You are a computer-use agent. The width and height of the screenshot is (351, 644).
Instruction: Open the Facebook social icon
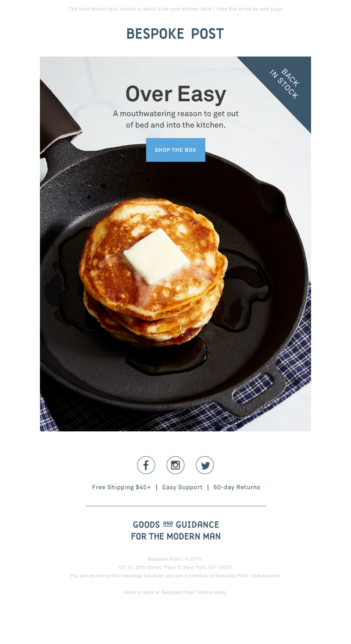pyautogui.click(x=146, y=465)
